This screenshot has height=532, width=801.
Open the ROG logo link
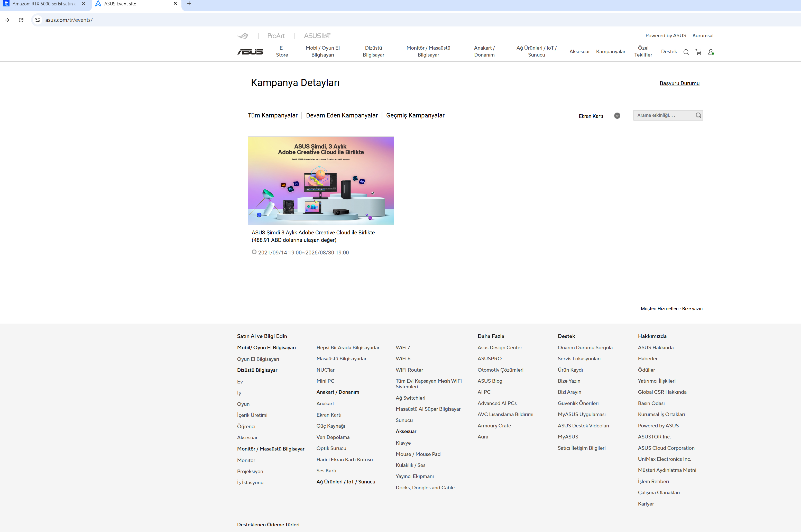coord(243,36)
